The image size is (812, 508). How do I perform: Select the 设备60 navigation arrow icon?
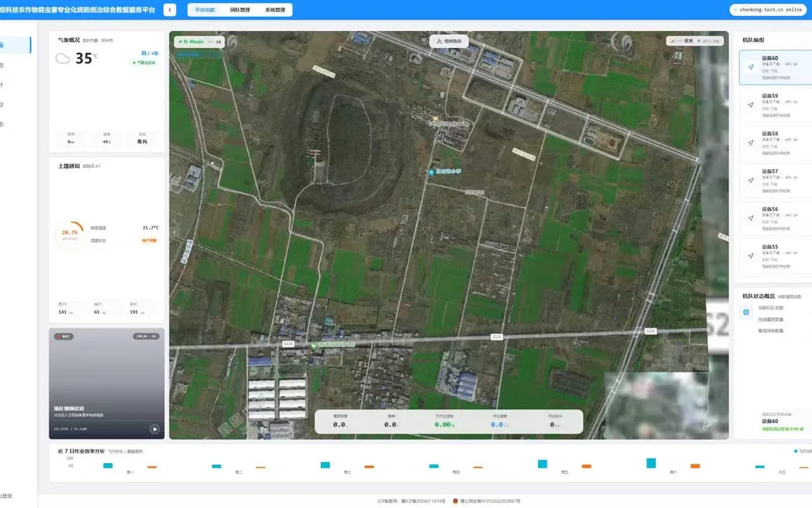[751, 67]
